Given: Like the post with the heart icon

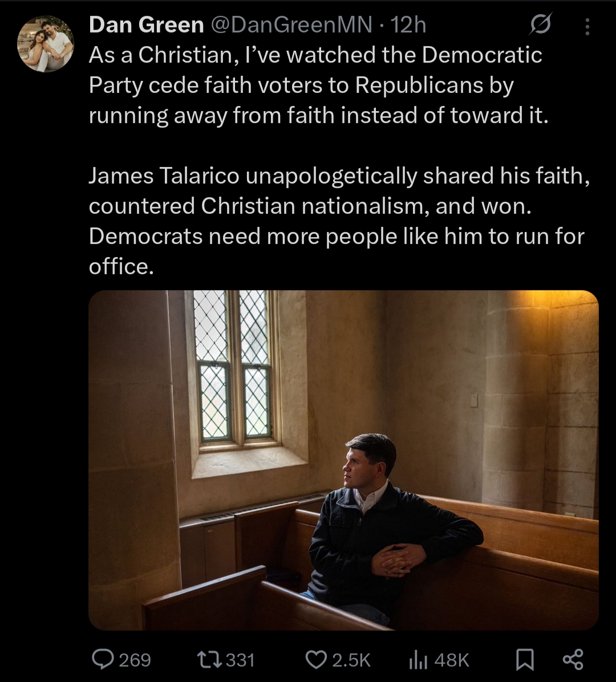Looking at the screenshot, I should (316, 660).
